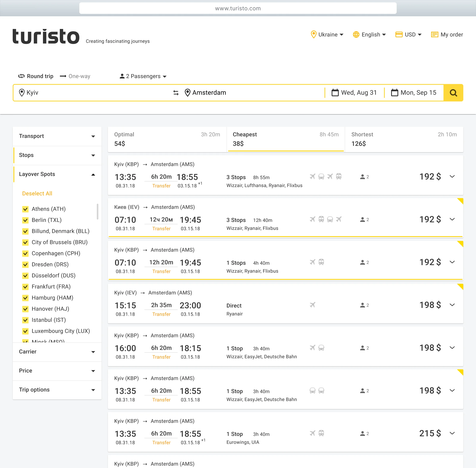Select the Shortest 126$ tab
The height and width of the screenshot is (468, 476).
click(x=404, y=139)
